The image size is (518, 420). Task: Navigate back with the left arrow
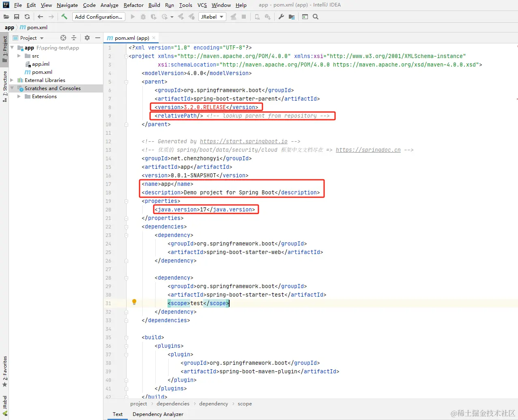[x=40, y=17]
